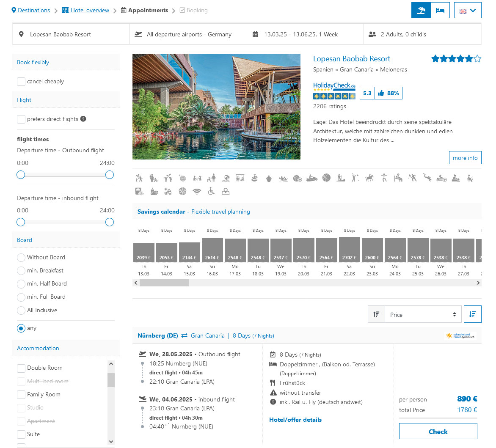Screen dimensions: 496x448
Task: Switch to hotel-only bed search mode
Action: [440, 11]
